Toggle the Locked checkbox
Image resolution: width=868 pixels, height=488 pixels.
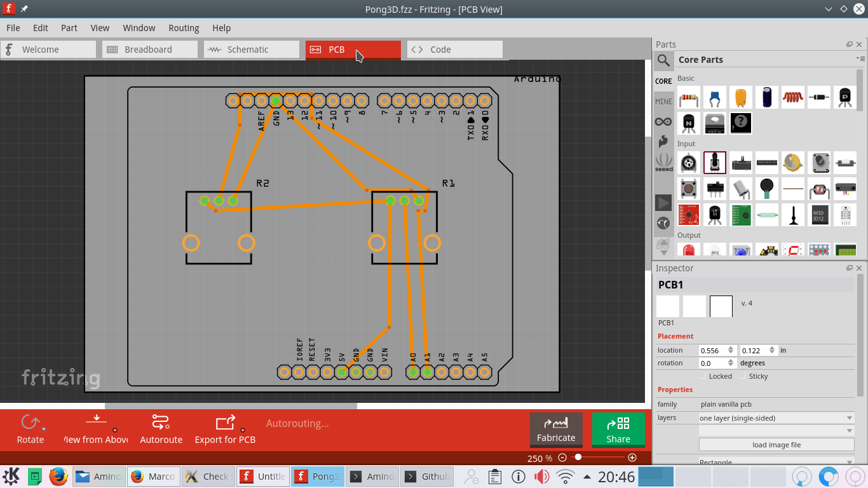pos(702,376)
